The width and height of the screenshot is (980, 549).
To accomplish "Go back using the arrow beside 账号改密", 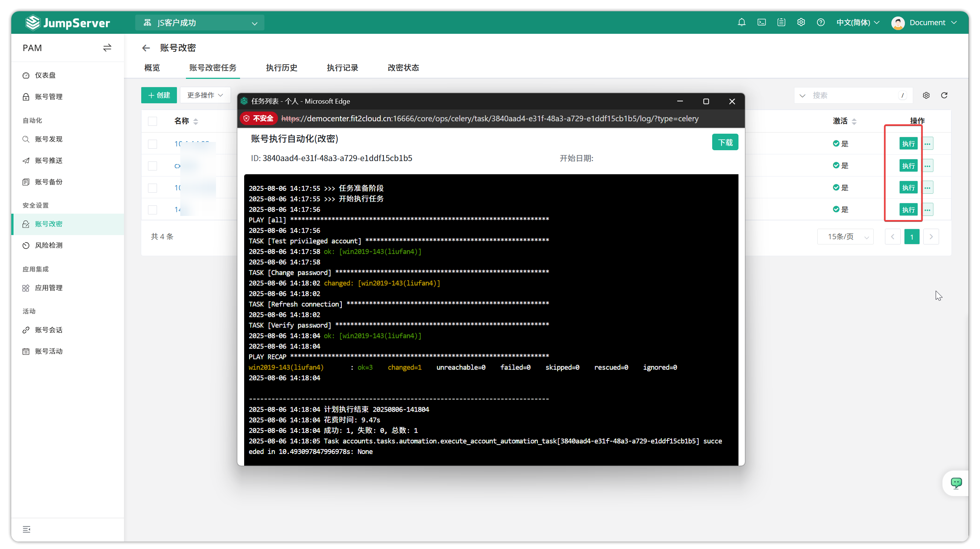I will 146,48.
